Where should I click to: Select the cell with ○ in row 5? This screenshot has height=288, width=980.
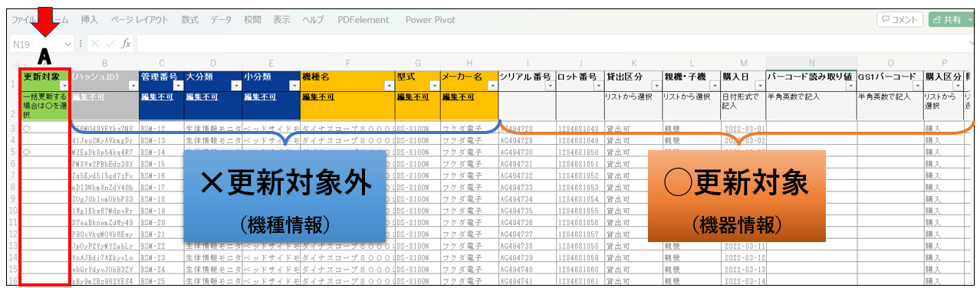coord(44,152)
